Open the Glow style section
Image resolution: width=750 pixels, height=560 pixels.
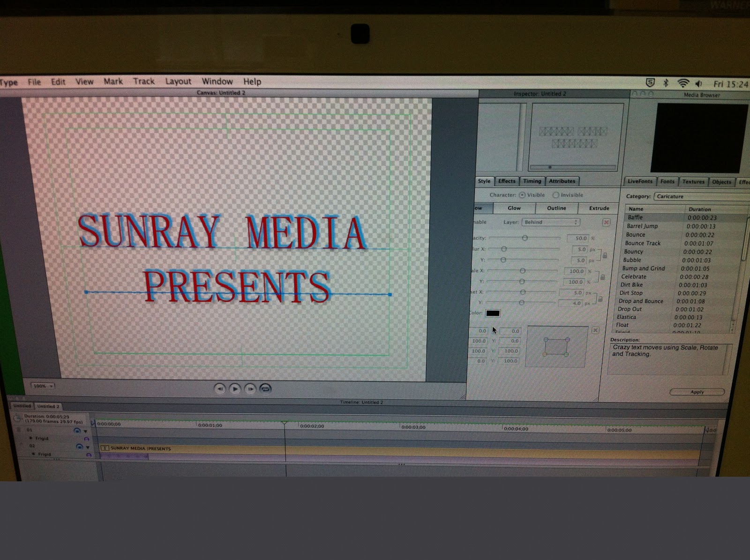pyautogui.click(x=514, y=208)
